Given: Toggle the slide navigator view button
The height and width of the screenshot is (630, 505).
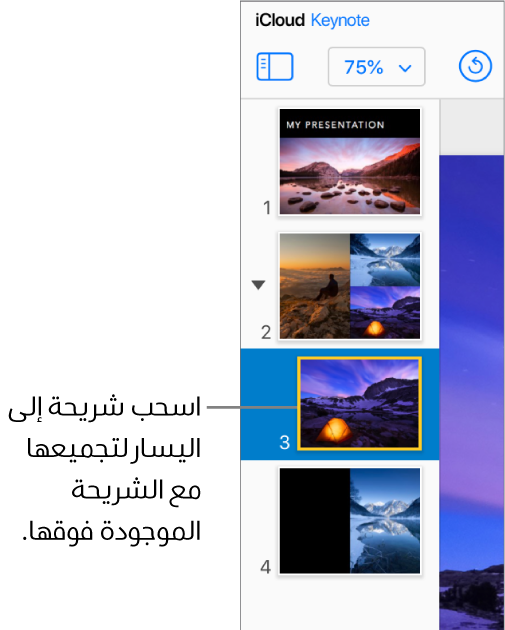Looking at the screenshot, I should (275, 66).
